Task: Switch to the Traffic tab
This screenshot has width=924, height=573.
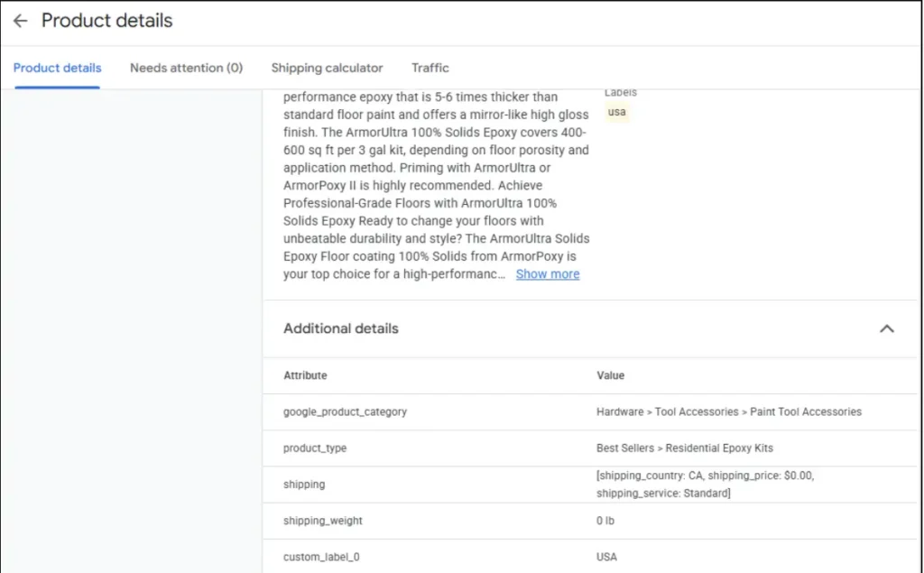Action: coord(430,69)
